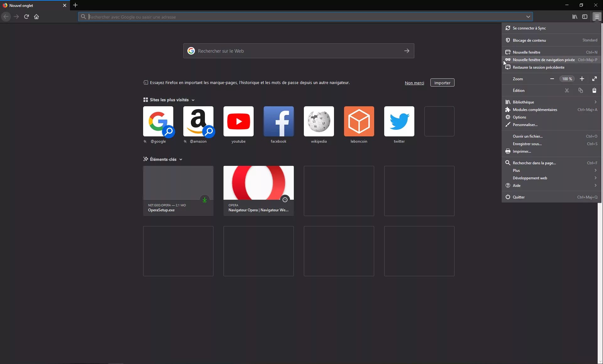Click the empty eighth top sites tile

coord(439,121)
